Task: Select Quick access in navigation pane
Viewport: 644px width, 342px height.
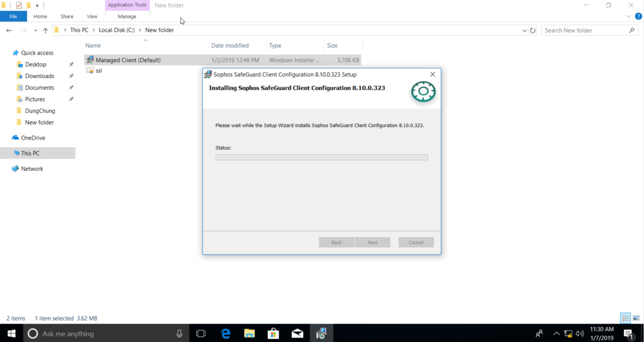Action: [x=37, y=53]
